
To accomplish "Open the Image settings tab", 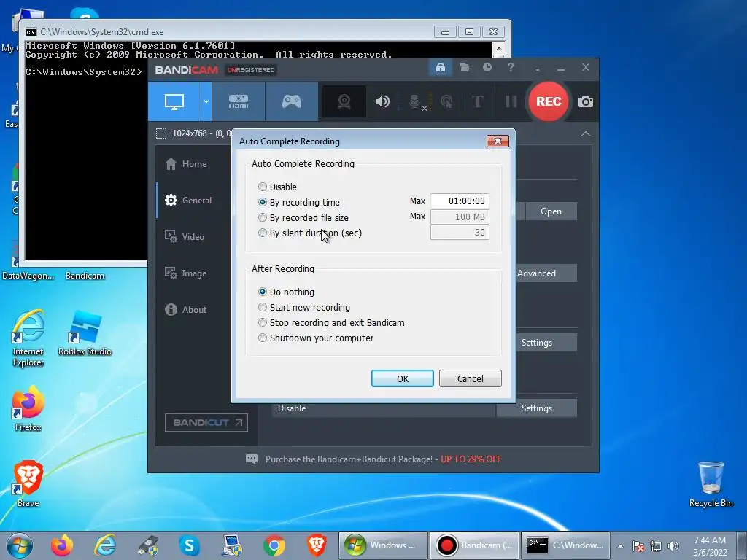I will pyautogui.click(x=185, y=273).
